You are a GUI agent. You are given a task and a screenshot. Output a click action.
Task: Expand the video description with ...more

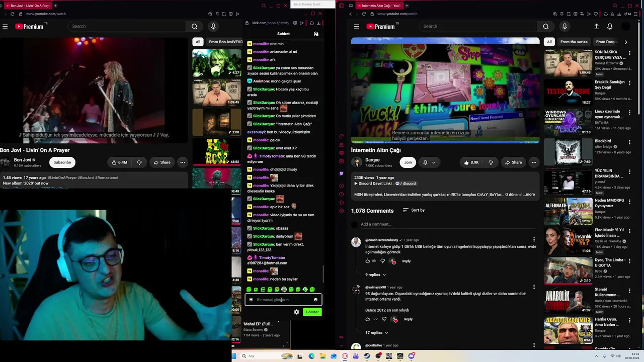click(x=529, y=195)
